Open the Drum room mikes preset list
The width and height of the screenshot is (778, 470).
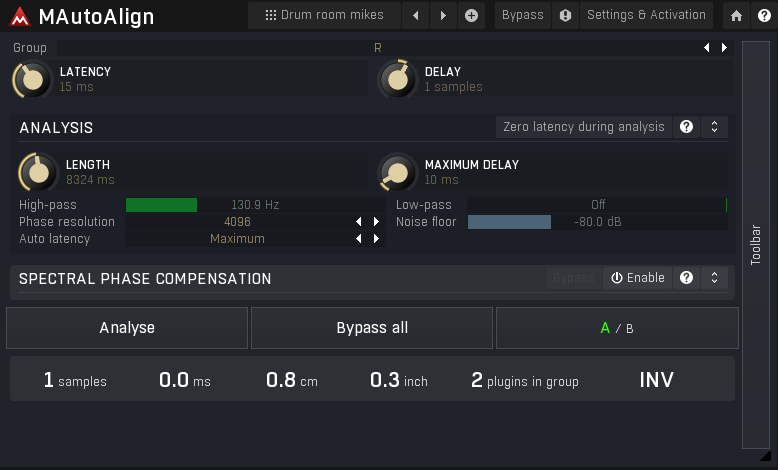[x=323, y=15]
